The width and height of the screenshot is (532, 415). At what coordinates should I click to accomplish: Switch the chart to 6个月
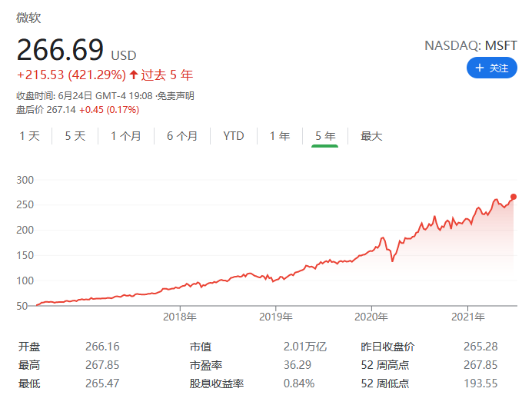click(x=181, y=136)
